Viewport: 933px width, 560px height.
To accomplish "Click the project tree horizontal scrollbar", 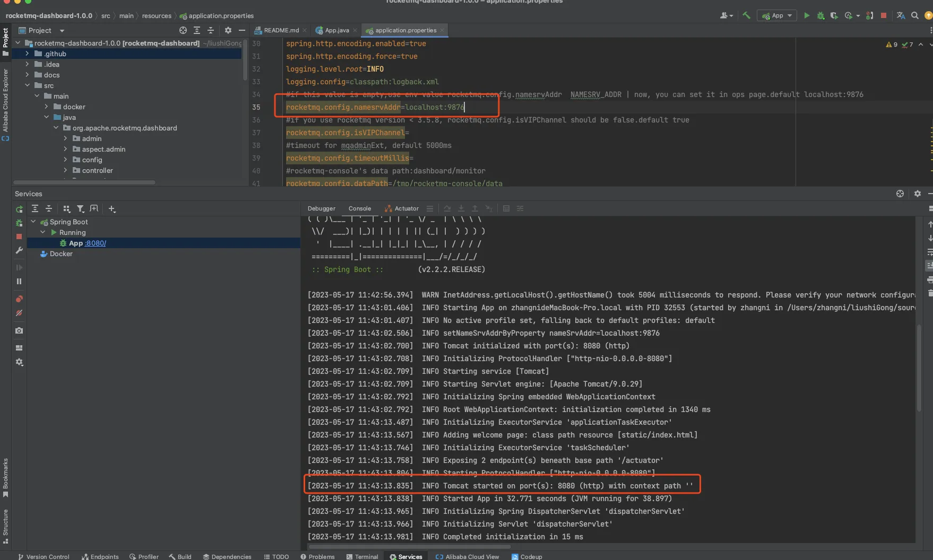I will (x=85, y=182).
